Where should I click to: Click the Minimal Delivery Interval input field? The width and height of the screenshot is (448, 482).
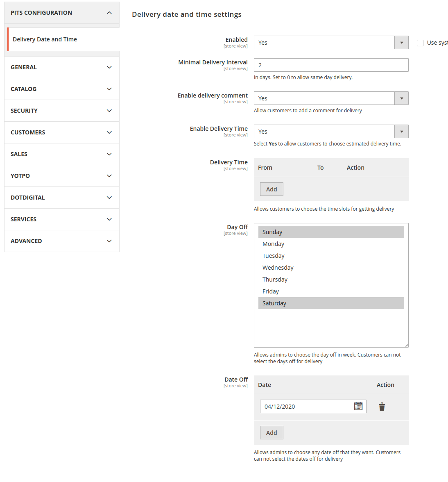click(331, 65)
